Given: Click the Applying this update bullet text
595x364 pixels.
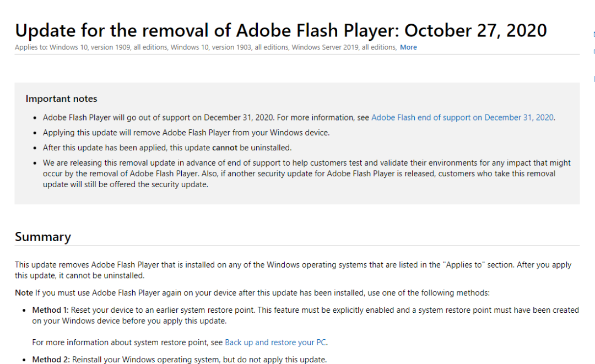Looking at the screenshot, I should pos(186,133).
